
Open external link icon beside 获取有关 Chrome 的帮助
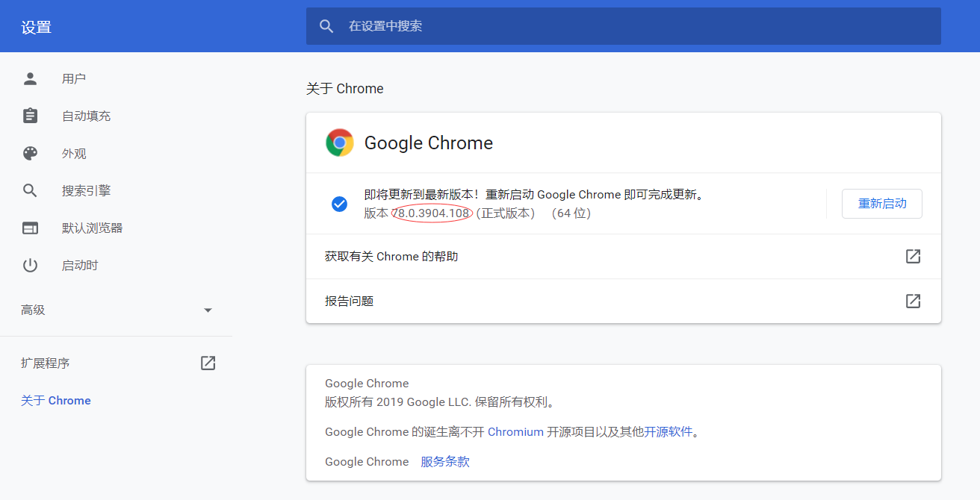(x=913, y=256)
